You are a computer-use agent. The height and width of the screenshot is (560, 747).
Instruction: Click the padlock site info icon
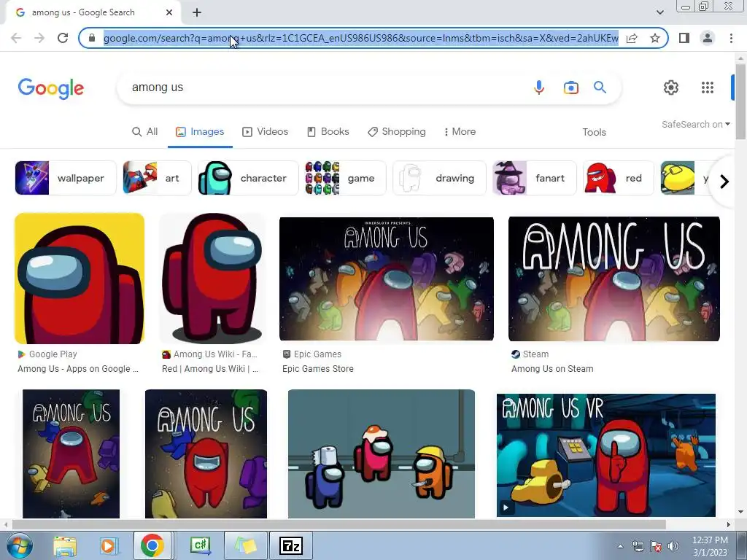pyautogui.click(x=92, y=38)
